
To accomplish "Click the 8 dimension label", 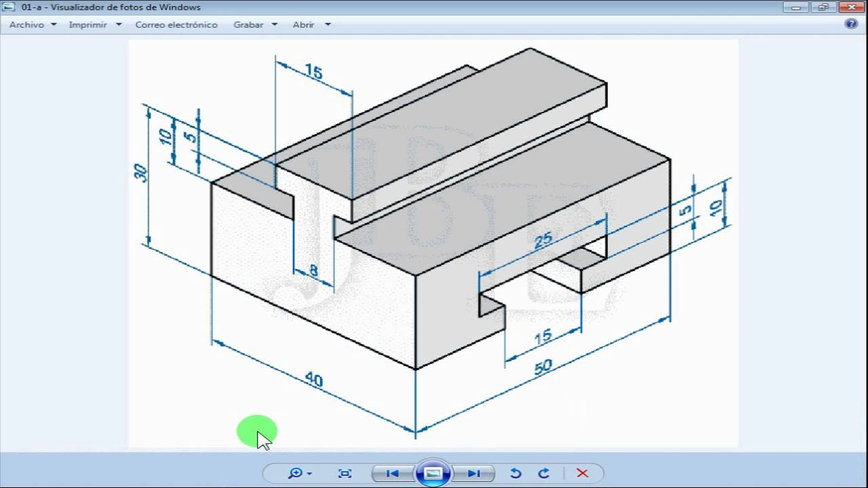I will click(x=313, y=270).
